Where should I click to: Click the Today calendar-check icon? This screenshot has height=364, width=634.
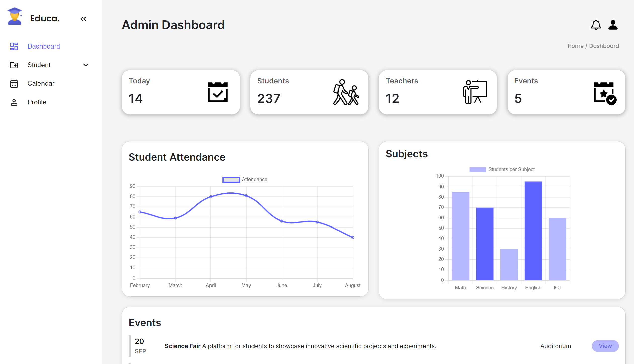[218, 92]
